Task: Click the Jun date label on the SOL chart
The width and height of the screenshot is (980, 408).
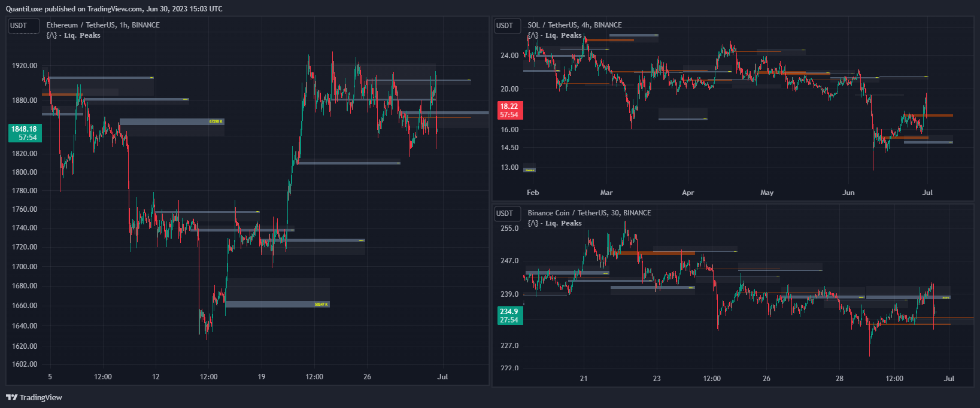Action: pyautogui.click(x=848, y=193)
